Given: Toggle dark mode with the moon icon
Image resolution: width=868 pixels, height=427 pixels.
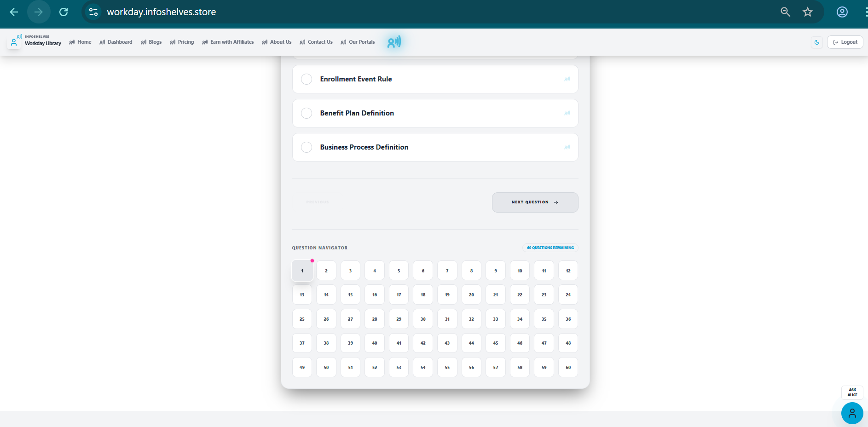Looking at the screenshot, I should pyautogui.click(x=817, y=42).
